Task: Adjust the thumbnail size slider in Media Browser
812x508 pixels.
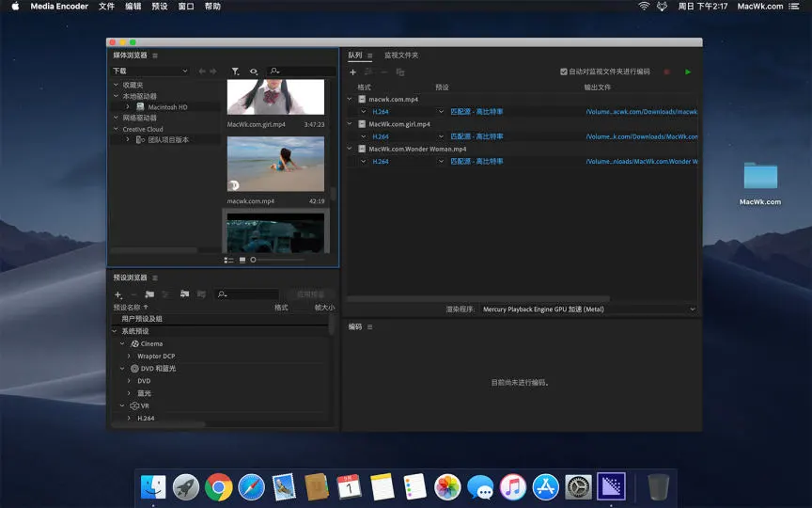Action: tap(253, 260)
